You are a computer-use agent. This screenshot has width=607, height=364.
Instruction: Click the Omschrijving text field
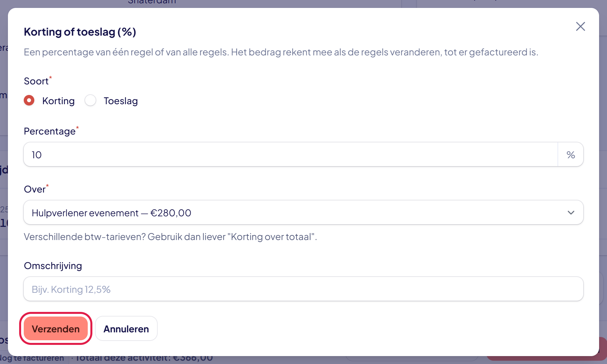click(303, 289)
